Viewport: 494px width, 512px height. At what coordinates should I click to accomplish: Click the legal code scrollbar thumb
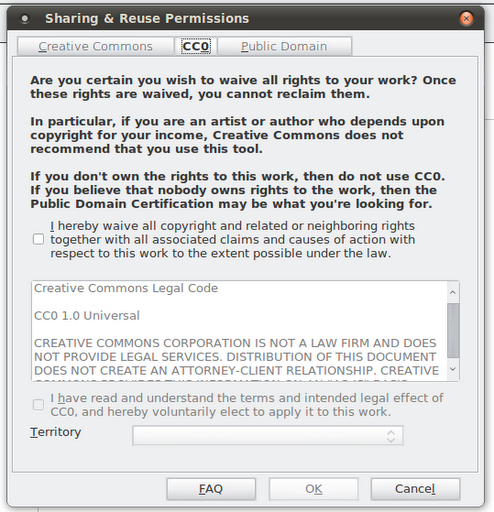(453, 330)
